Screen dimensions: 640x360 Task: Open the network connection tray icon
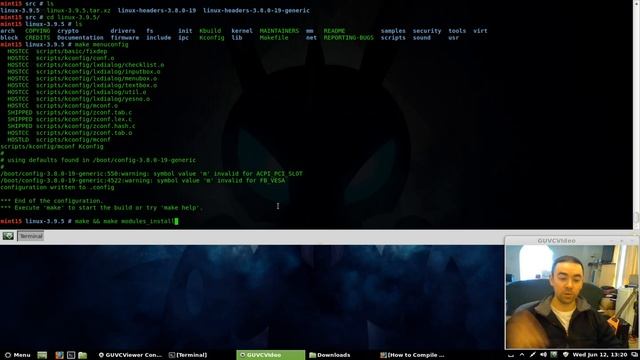click(x=533, y=355)
